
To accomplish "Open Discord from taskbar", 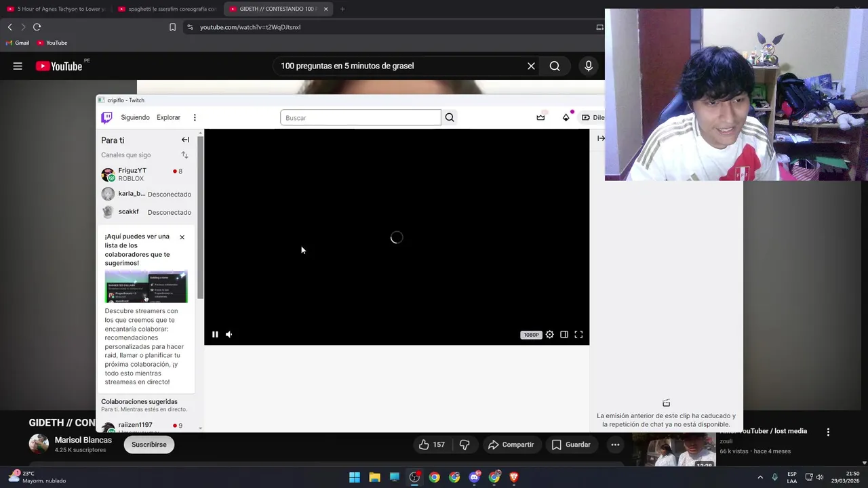I will click(x=474, y=477).
